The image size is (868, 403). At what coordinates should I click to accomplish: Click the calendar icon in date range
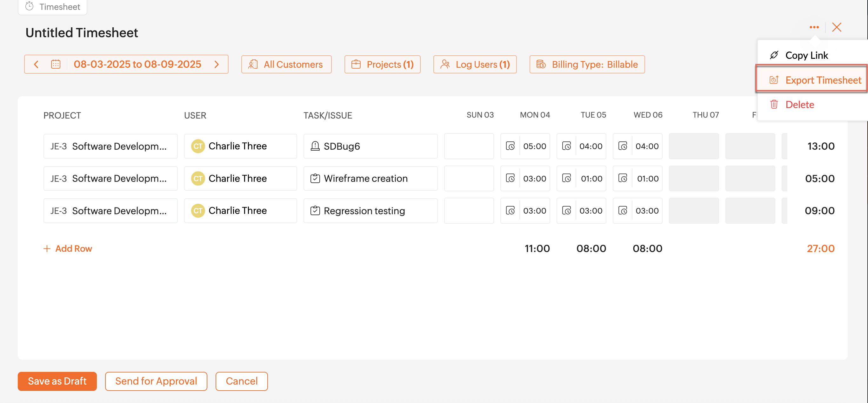(56, 64)
